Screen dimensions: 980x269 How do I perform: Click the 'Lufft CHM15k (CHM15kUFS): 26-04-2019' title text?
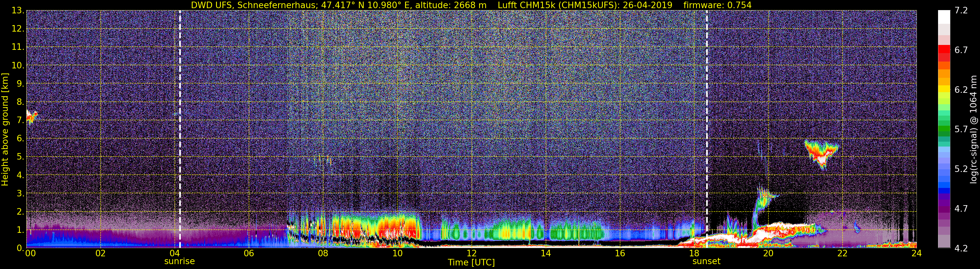click(x=585, y=5)
